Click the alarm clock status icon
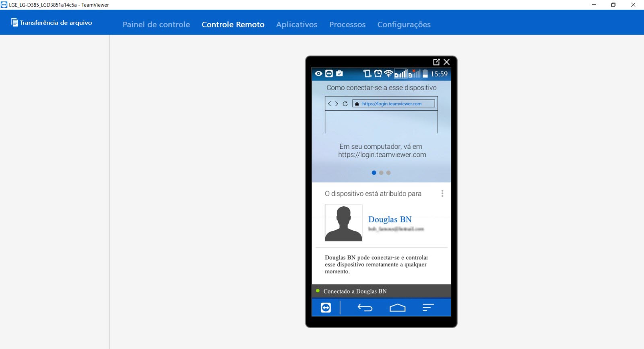 click(x=378, y=74)
